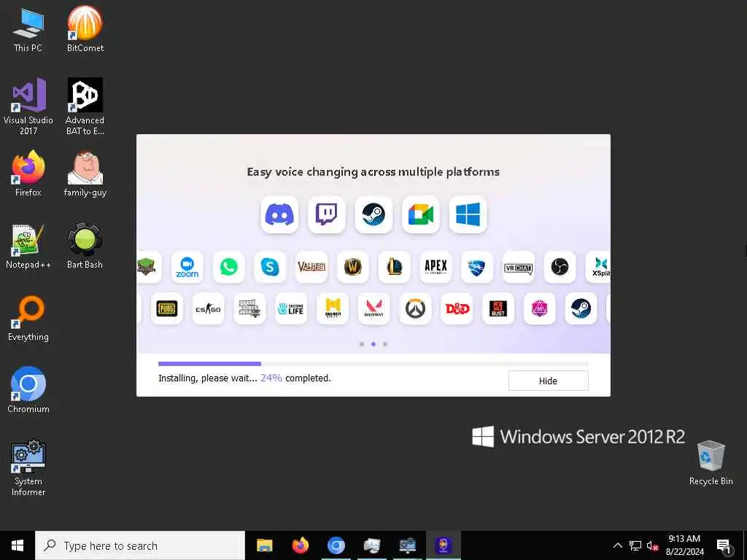The width and height of the screenshot is (747, 560).
Task: Click the Apex Legends icon
Action: coord(436,267)
